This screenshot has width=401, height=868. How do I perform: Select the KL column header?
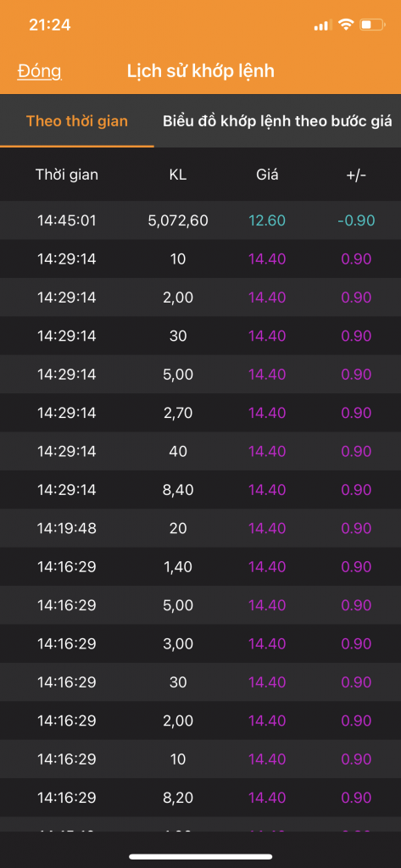178,175
